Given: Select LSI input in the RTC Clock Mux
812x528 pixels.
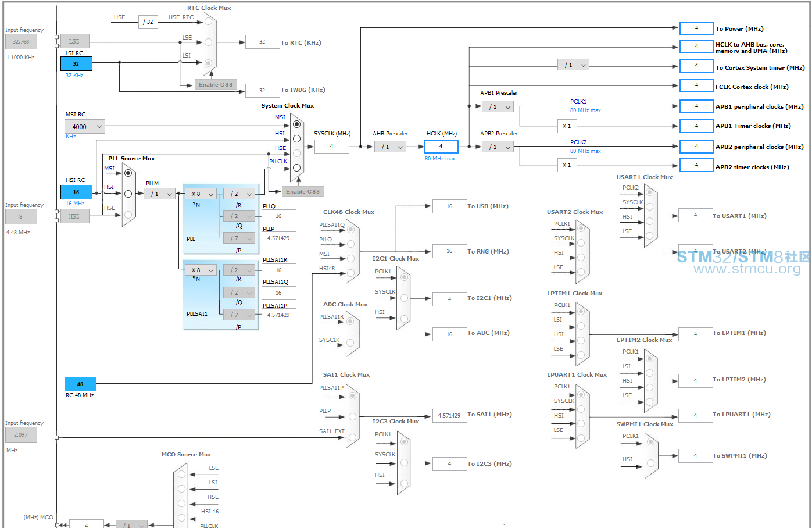Looking at the screenshot, I should [208, 63].
